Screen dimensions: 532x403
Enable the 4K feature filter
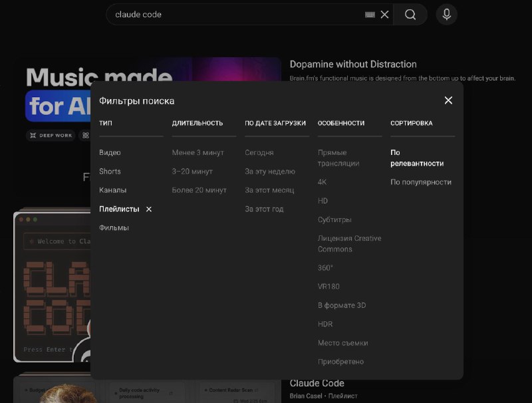tap(322, 182)
